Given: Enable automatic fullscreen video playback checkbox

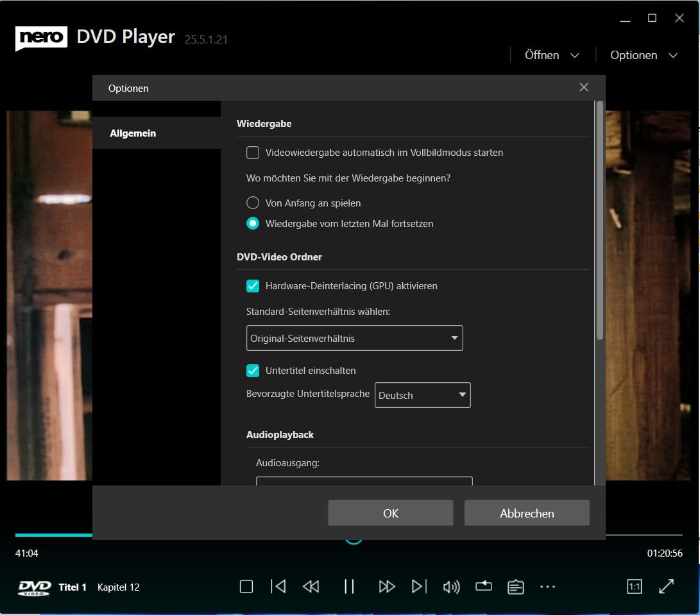Looking at the screenshot, I should tap(253, 153).
